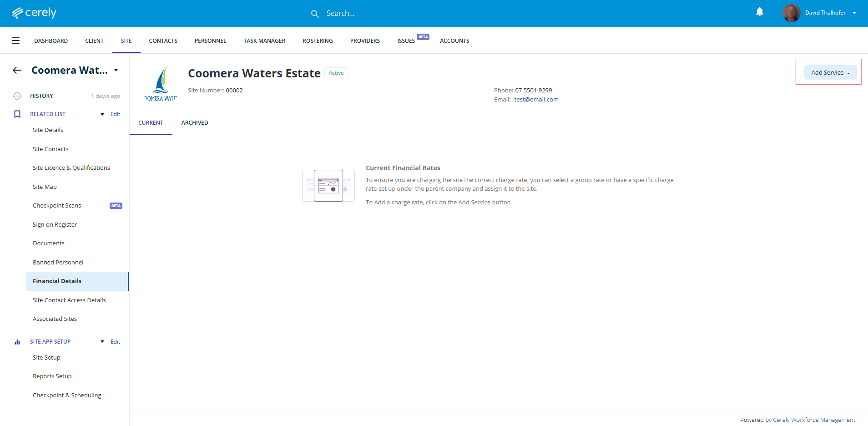Open the Add Service dropdown
Viewport: 868px width, 426px height.
tap(830, 72)
